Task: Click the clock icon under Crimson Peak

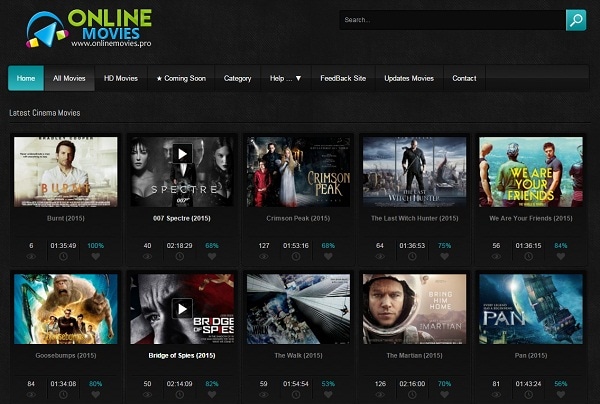Action: [x=296, y=257]
